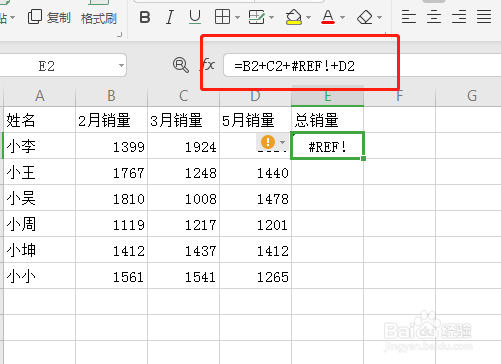The width and height of the screenshot is (501, 364).
Task: Click the magnifier zoom icon near formula bar
Action: 181,65
